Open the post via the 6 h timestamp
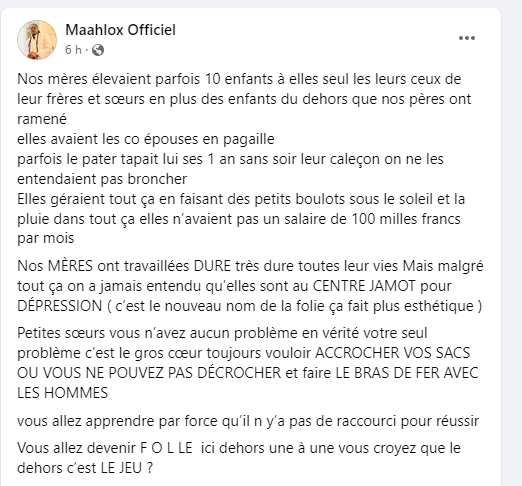This screenshot has width=522, height=486. [x=73, y=50]
